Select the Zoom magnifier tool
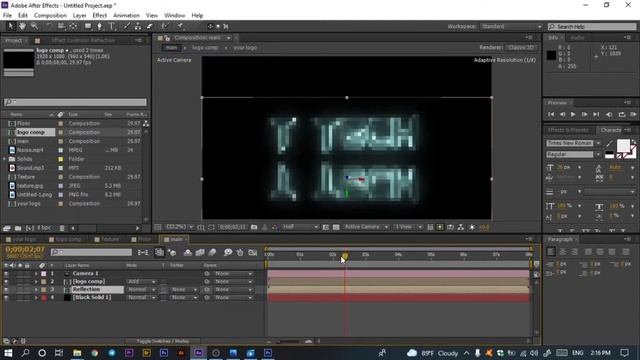 (34, 26)
